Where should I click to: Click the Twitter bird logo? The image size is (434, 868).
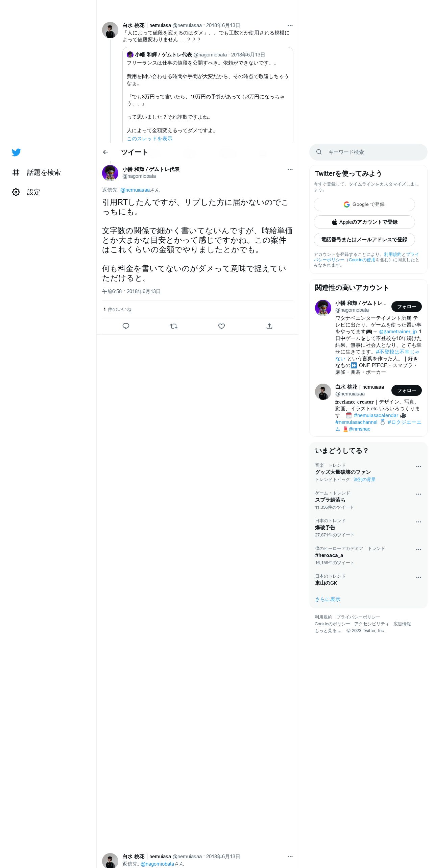coord(16,152)
